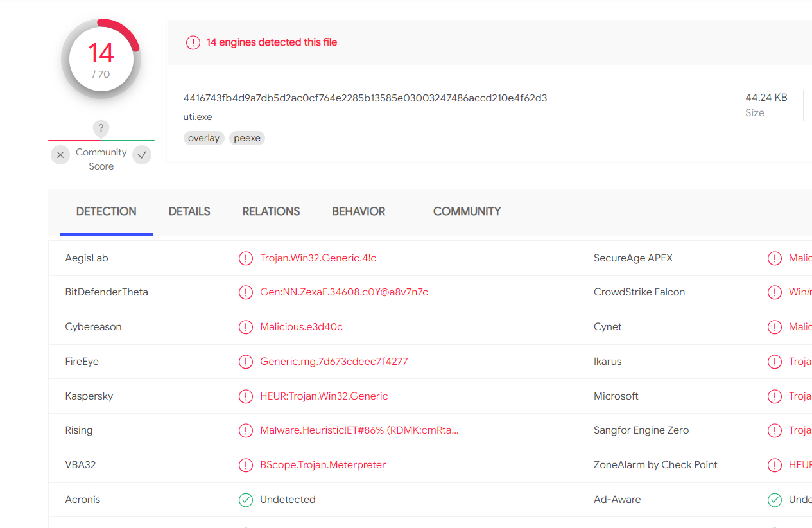This screenshot has height=528, width=812.
Task: Click the Malicious.e3d40c result
Action: pyautogui.click(x=302, y=327)
